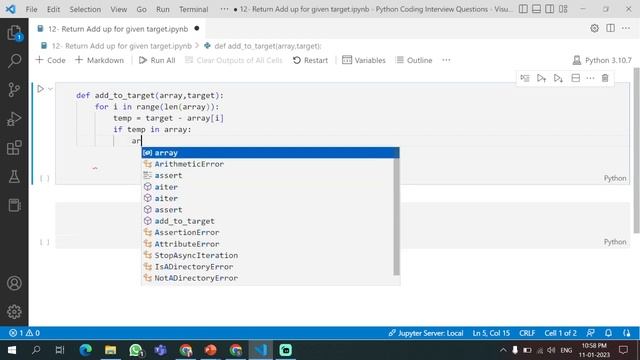
Task: Open the Jupyter notebook view icon
Action: pyautogui.click(x=14, y=205)
